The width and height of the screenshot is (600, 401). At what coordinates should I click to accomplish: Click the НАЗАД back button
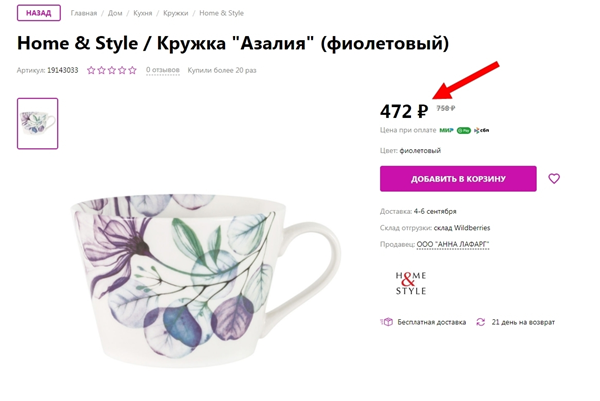pyautogui.click(x=39, y=13)
